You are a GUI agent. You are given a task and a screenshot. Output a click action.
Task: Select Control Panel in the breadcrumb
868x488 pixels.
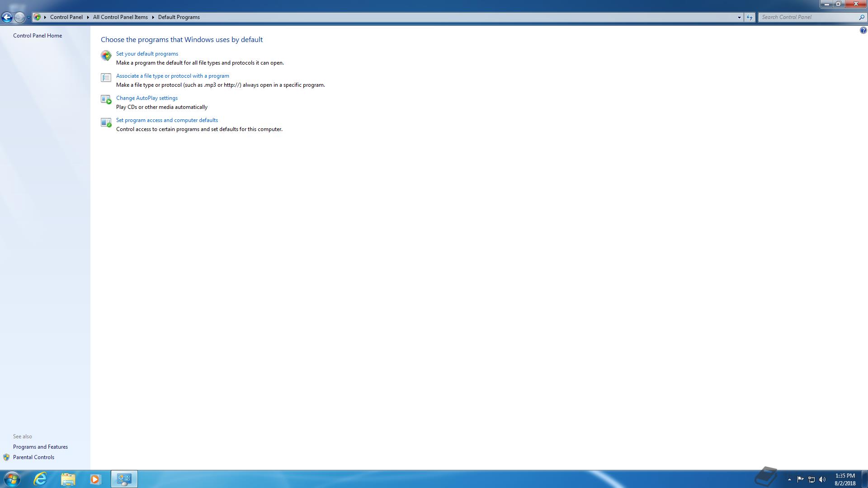coord(66,17)
